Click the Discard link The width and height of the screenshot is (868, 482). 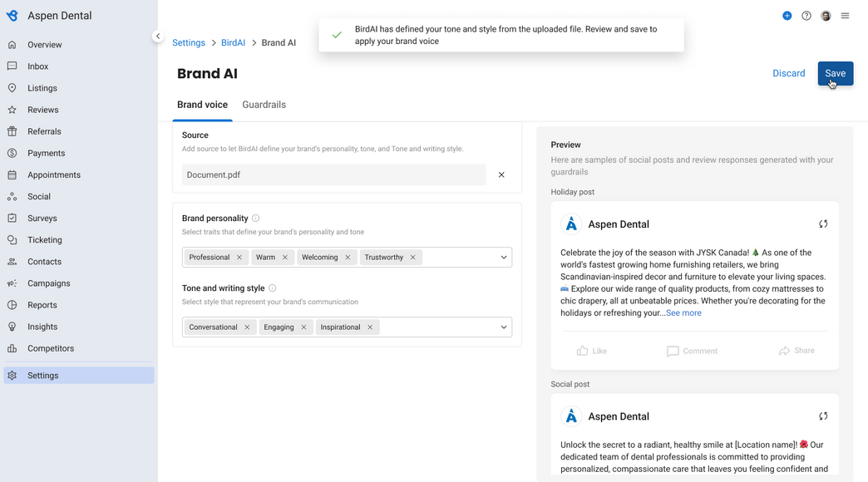tap(788, 73)
